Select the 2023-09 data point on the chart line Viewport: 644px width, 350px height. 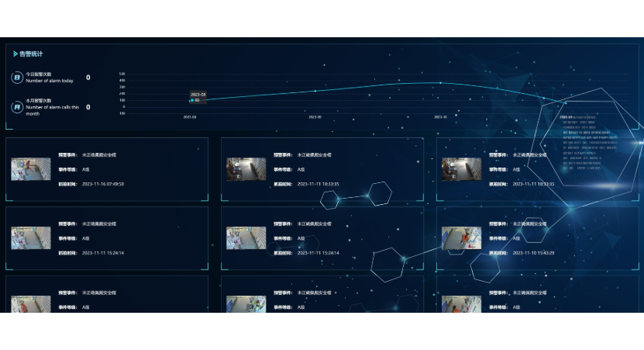pyautogui.click(x=315, y=91)
